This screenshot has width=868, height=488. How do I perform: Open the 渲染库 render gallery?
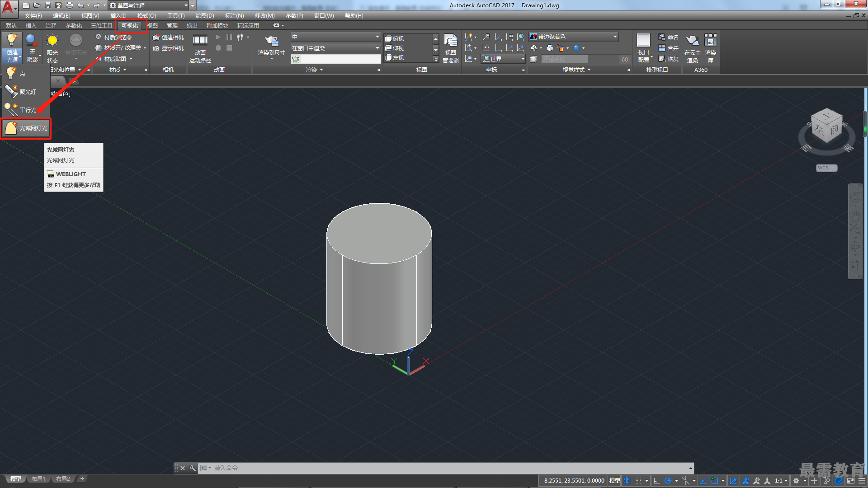(x=711, y=48)
